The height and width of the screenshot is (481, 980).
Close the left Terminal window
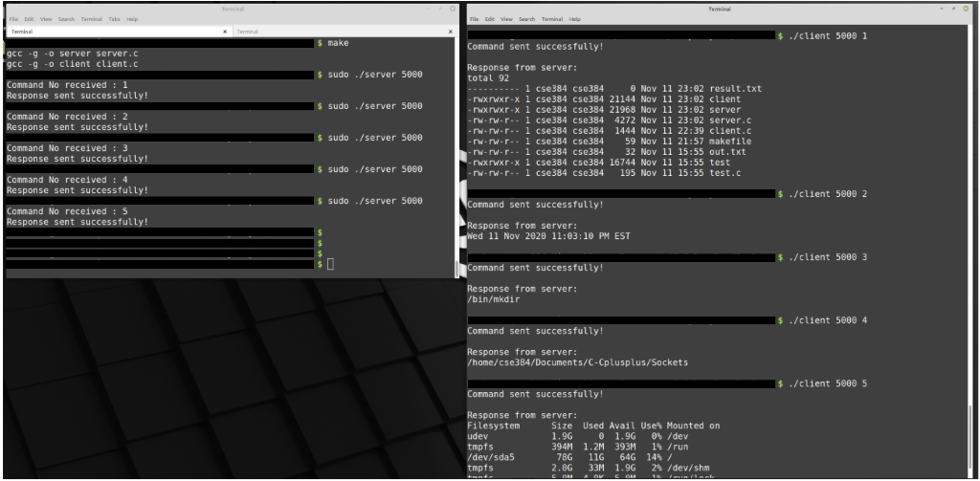coord(452,9)
